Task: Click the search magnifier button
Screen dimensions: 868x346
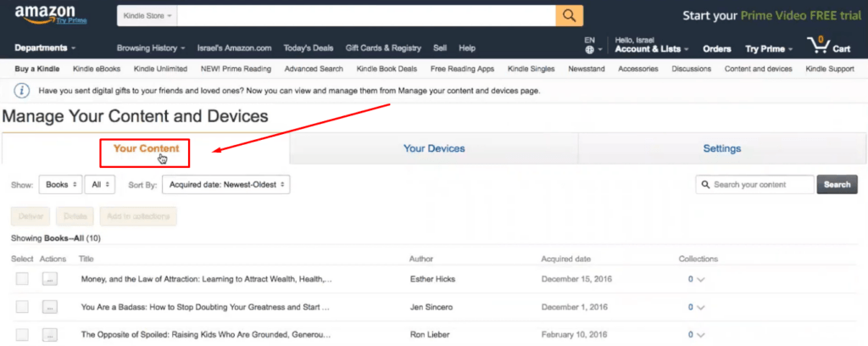Action: tap(569, 15)
